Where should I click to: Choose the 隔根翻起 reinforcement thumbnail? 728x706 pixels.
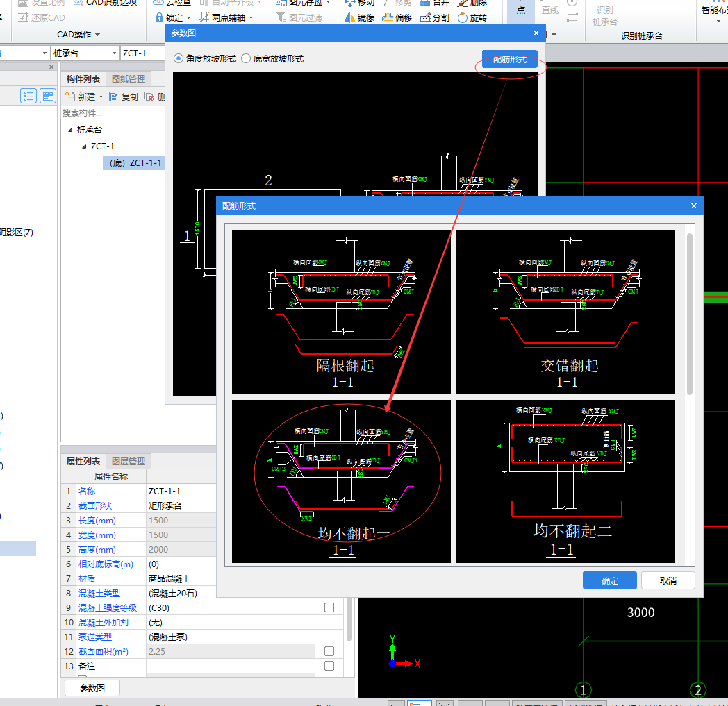pyautogui.click(x=341, y=312)
